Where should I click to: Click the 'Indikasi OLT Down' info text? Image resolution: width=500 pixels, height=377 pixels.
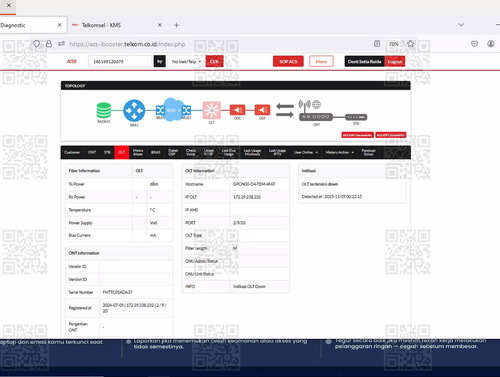pyautogui.click(x=249, y=287)
